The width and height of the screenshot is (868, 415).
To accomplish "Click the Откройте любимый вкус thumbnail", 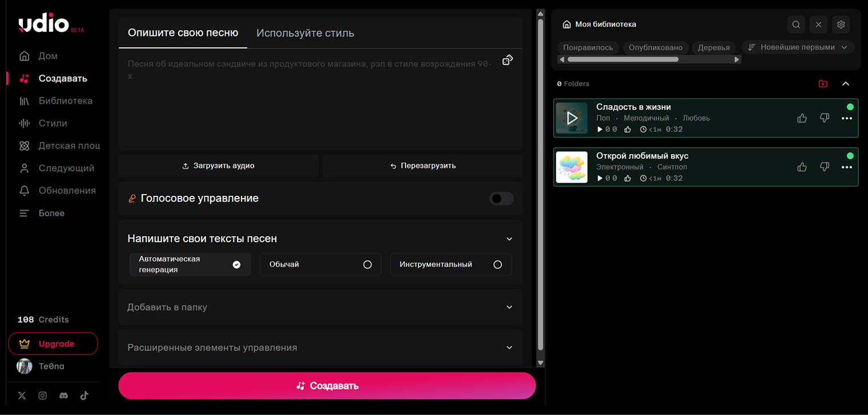I will click(572, 167).
